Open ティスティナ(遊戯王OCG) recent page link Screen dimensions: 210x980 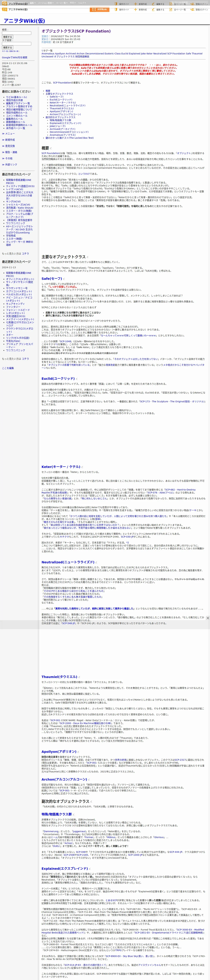[x=20, y=186]
